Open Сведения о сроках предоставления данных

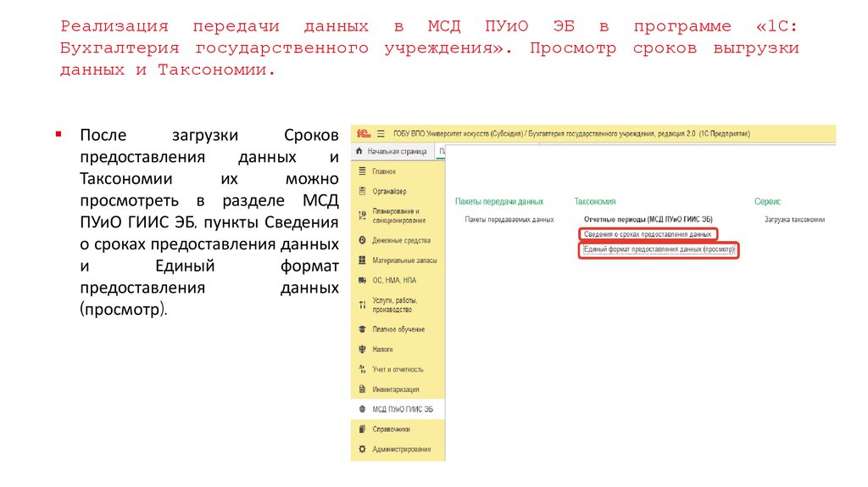tap(648, 234)
